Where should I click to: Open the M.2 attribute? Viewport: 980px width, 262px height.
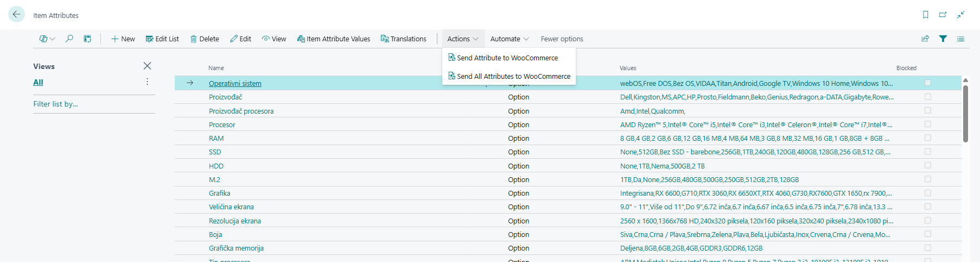click(x=214, y=179)
